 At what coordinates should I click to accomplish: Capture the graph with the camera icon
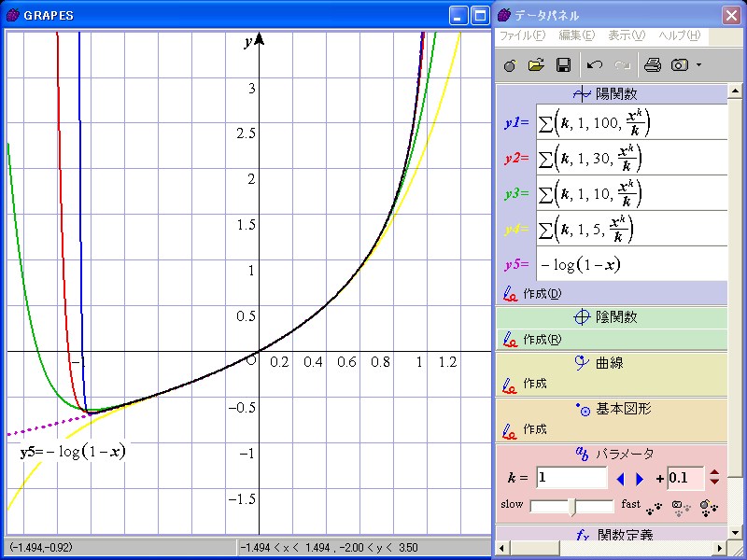(x=680, y=65)
